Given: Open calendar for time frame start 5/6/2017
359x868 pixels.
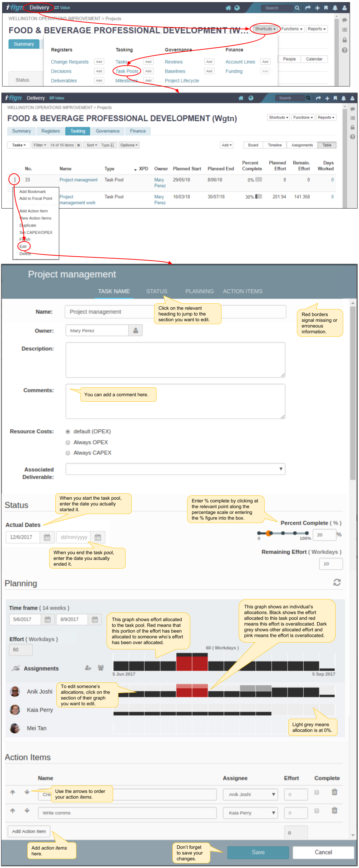Looking at the screenshot, I should (x=47, y=619).
